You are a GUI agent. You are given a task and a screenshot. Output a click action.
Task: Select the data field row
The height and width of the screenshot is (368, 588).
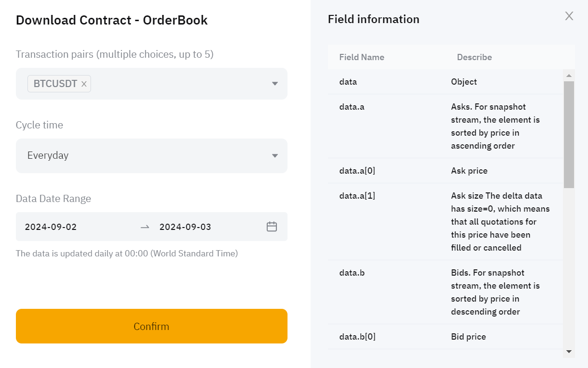pyautogui.click(x=445, y=82)
